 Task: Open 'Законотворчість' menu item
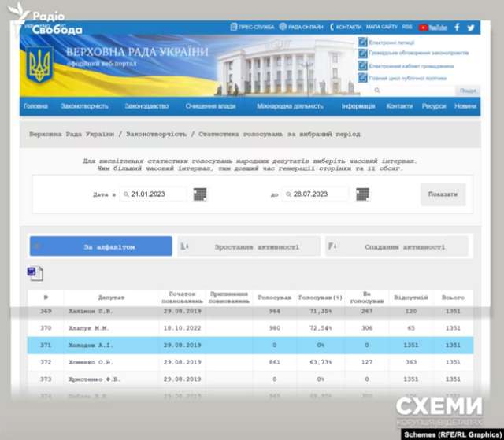point(84,106)
